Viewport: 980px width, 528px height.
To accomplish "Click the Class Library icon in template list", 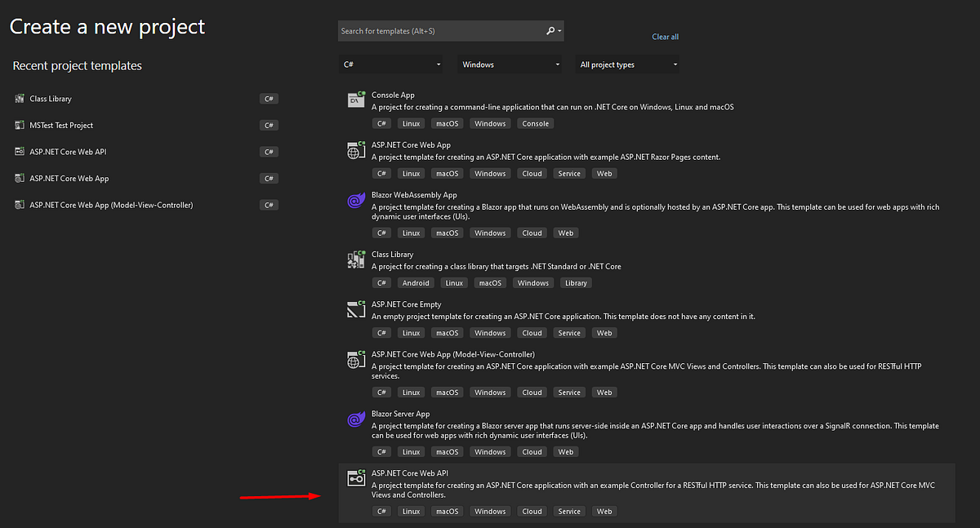I will pyautogui.click(x=356, y=260).
